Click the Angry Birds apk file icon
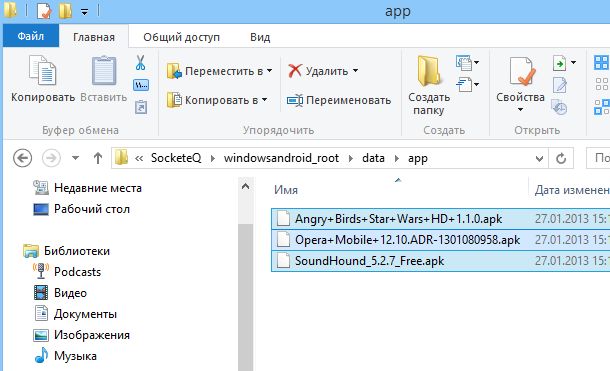The image size is (610, 371). click(x=283, y=219)
